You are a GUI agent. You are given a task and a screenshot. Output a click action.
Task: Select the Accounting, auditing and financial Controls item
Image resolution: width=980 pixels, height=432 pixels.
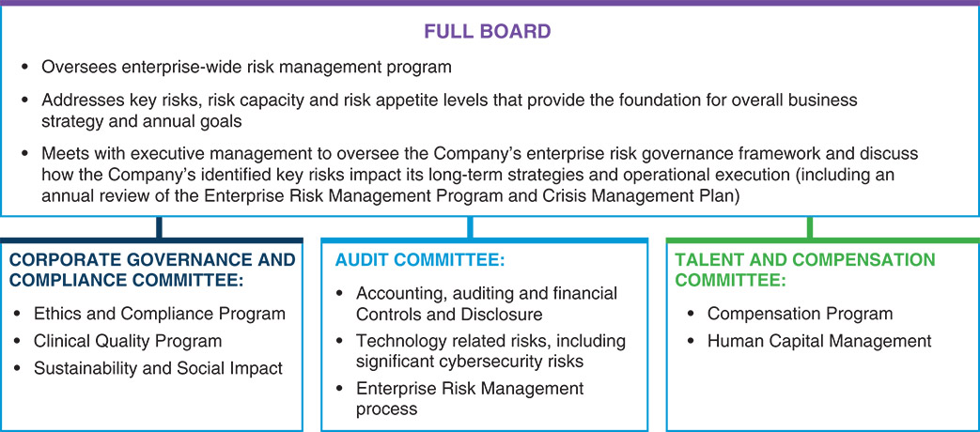click(x=487, y=303)
